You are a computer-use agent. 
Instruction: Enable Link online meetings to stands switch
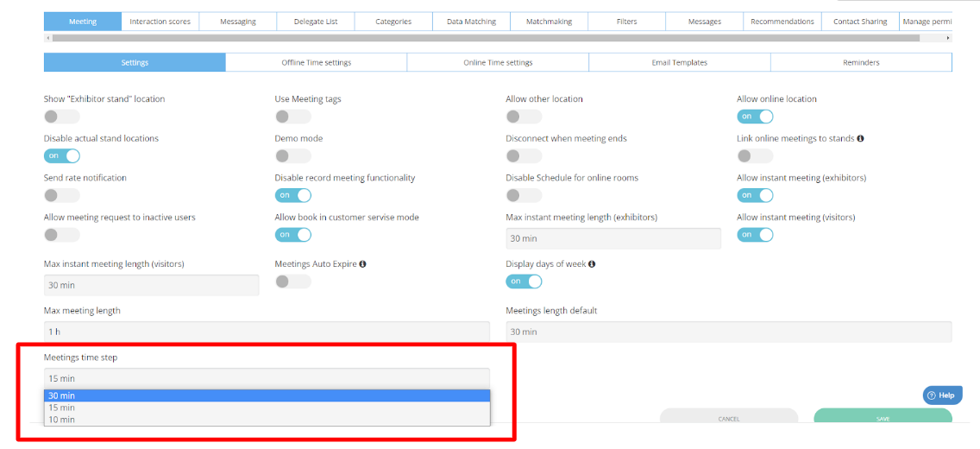pos(755,155)
